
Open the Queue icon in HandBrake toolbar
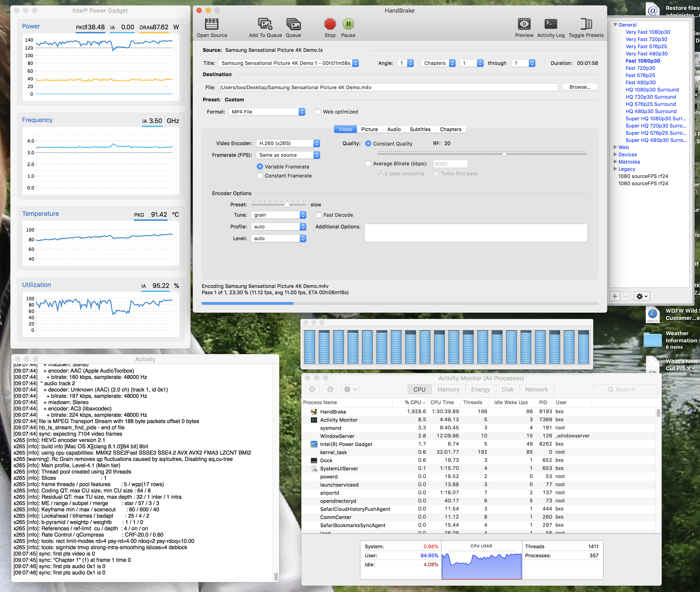click(x=293, y=24)
